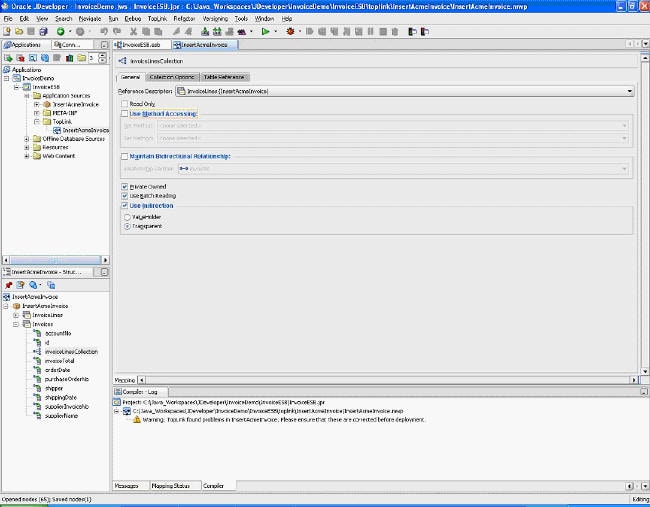Collapse the TopLink folder node
The width and height of the screenshot is (650, 507).
point(36,122)
